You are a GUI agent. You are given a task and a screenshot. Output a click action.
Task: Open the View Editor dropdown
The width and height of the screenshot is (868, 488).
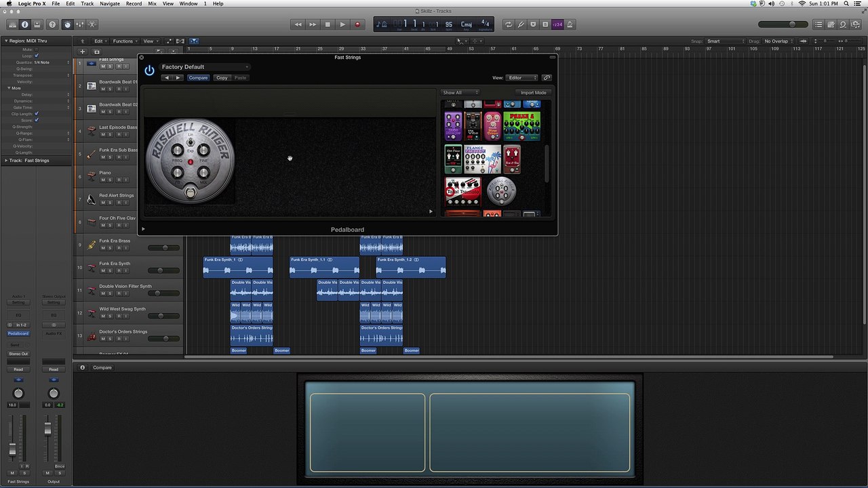click(522, 78)
